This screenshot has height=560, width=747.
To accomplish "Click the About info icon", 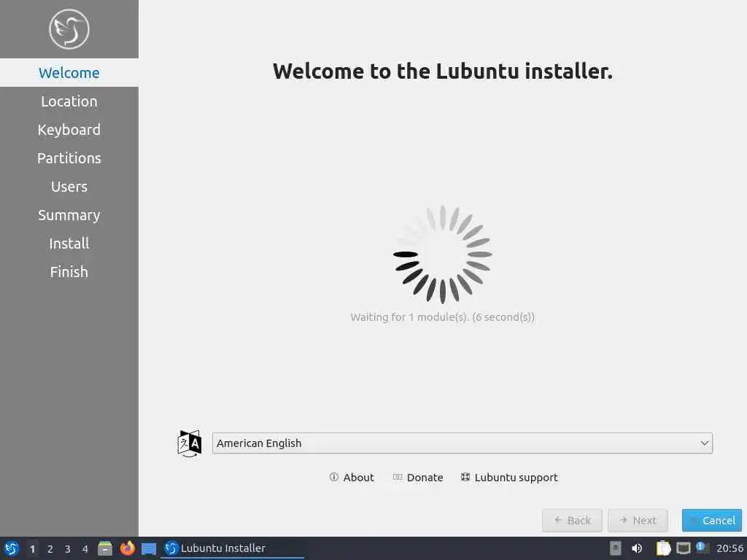I will [334, 477].
